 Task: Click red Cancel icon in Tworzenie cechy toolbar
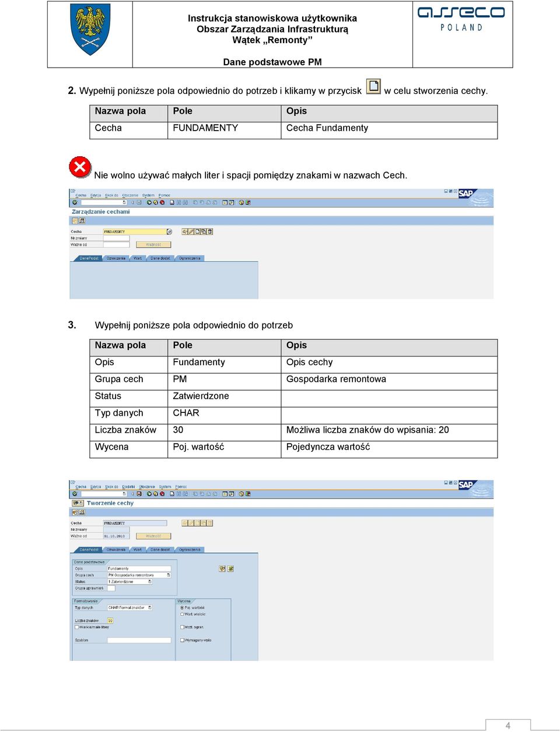[162, 494]
